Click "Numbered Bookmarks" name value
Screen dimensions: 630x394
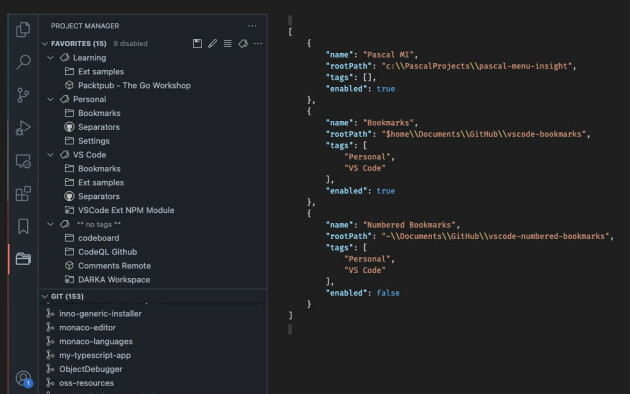409,225
